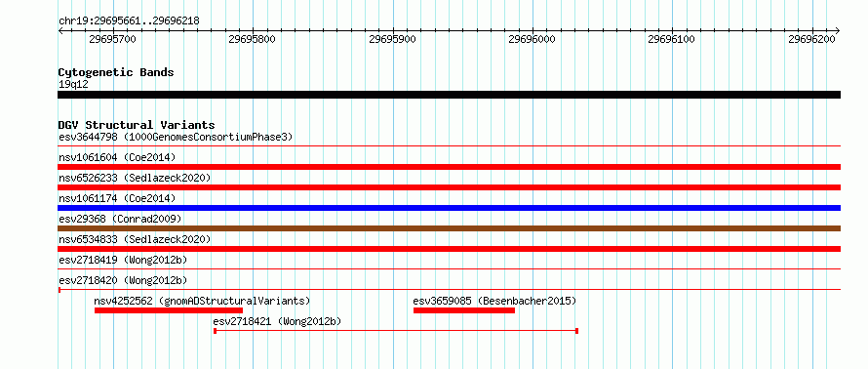Image resolution: width=868 pixels, height=369 pixels.
Task: Click the esv3644798 1000GenomesConsortiumPhase3 label
Action: click(x=176, y=137)
